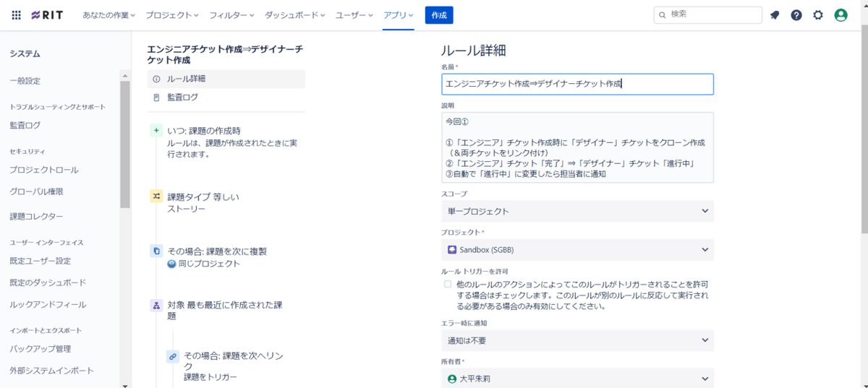This screenshot has width=868, height=388.
Task: Open the あなたの作業 dropdown menu
Action: (x=109, y=15)
